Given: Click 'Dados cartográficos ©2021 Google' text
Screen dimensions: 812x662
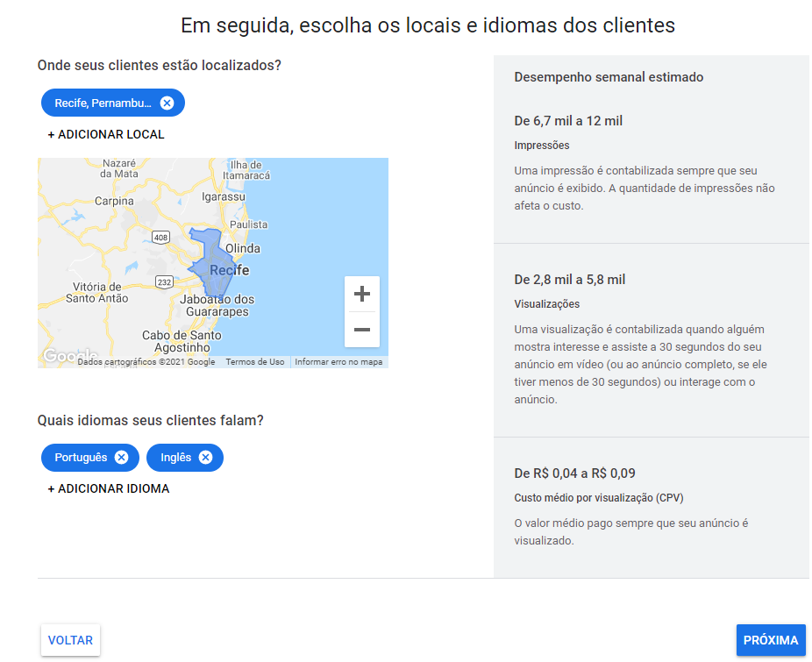Looking at the screenshot, I should [146, 362].
